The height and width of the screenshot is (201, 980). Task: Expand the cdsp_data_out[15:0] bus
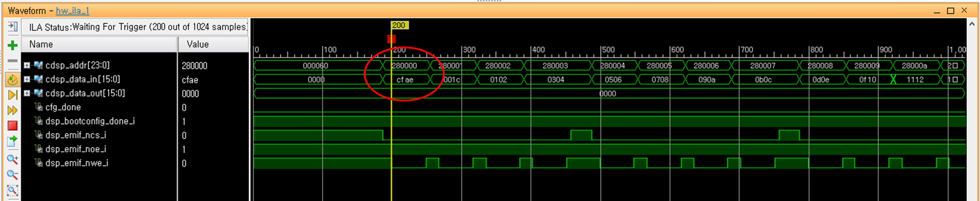pyautogui.click(x=27, y=93)
